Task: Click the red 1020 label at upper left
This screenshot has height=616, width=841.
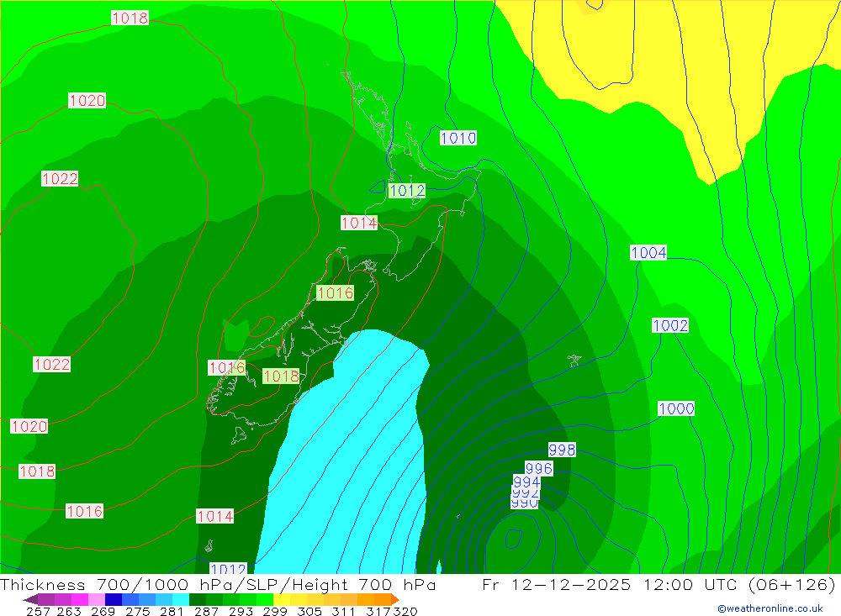Action: [87, 100]
